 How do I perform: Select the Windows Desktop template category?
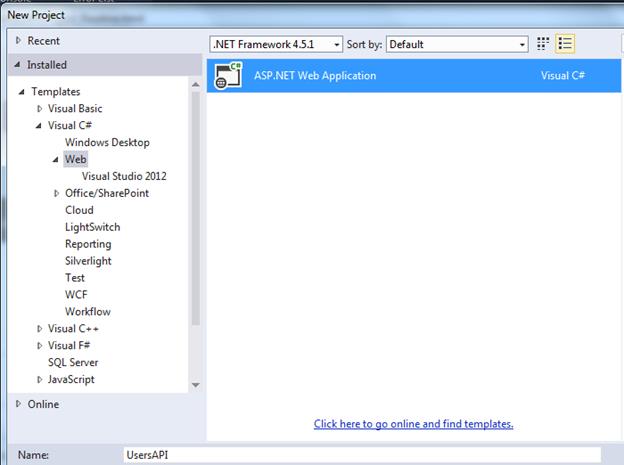coord(107,143)
